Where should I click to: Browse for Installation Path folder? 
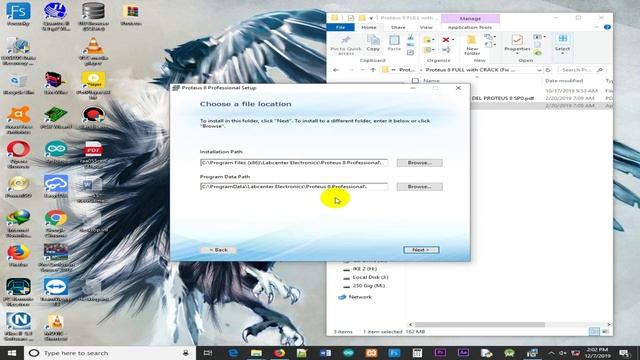(419, 162)
